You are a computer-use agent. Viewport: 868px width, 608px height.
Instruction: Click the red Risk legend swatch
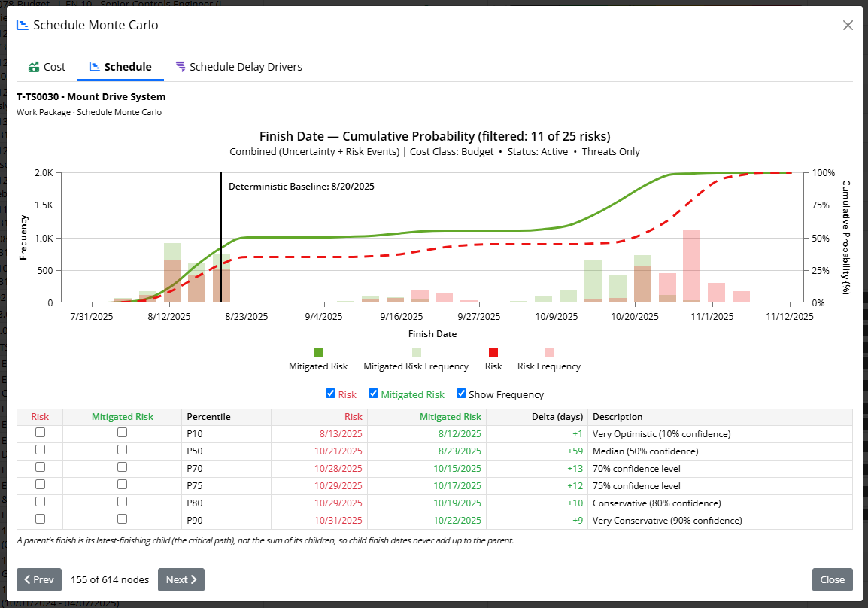coord(493,352)
